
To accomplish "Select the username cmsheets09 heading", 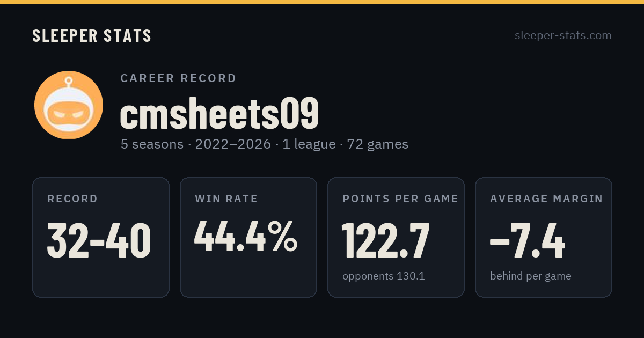I will coord(219,113).
